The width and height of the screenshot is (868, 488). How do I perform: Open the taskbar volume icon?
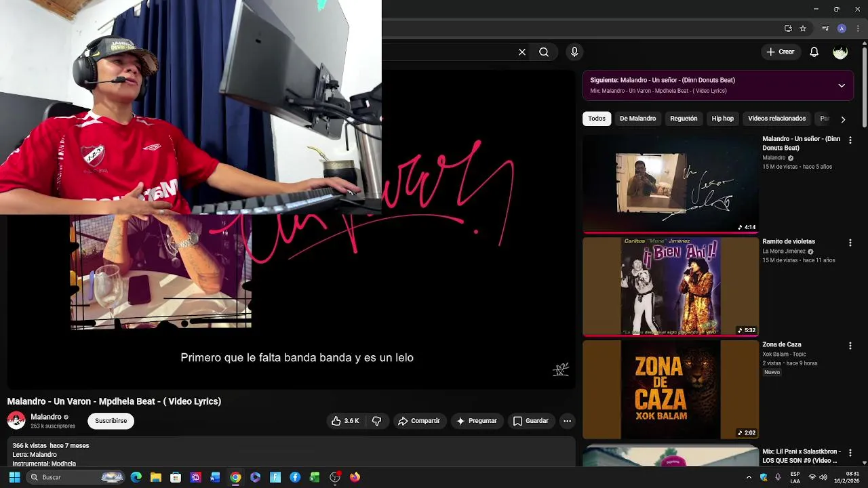pos(823,477)
